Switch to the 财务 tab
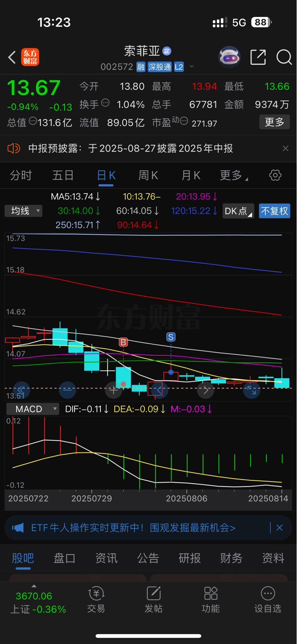The image size is (297, 644). (231, 558)
